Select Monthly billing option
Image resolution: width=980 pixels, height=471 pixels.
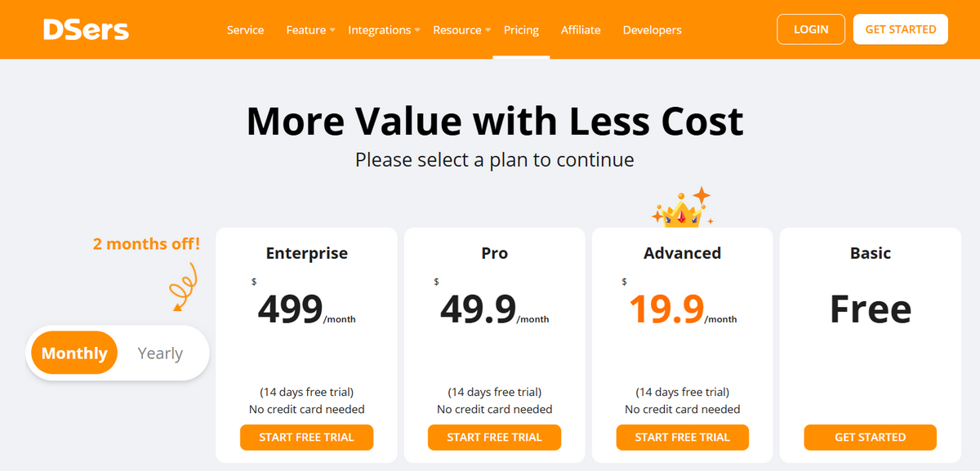click(x=73, y=353)
